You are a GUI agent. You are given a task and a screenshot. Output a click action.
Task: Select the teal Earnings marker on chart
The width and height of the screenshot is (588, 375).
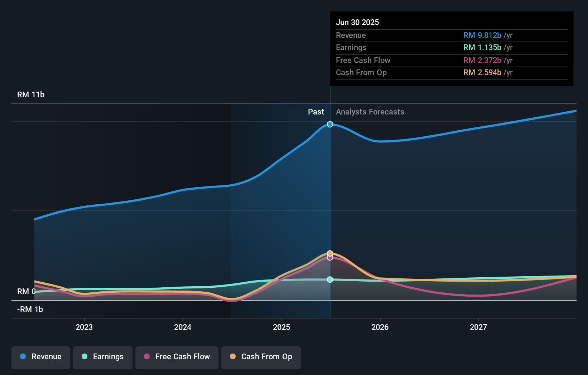[x=330, y=280]
